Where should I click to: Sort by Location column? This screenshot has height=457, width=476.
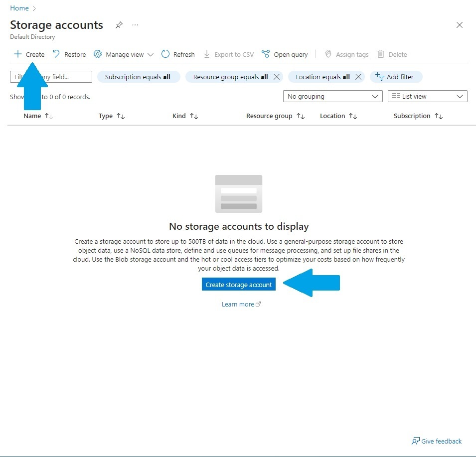point(338,116)
